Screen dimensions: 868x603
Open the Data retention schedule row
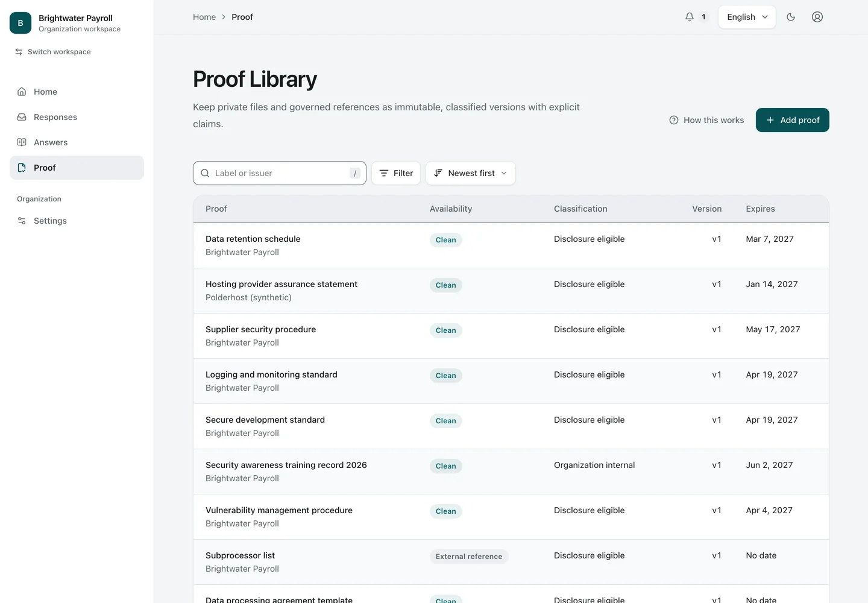[x=511, y=245]
